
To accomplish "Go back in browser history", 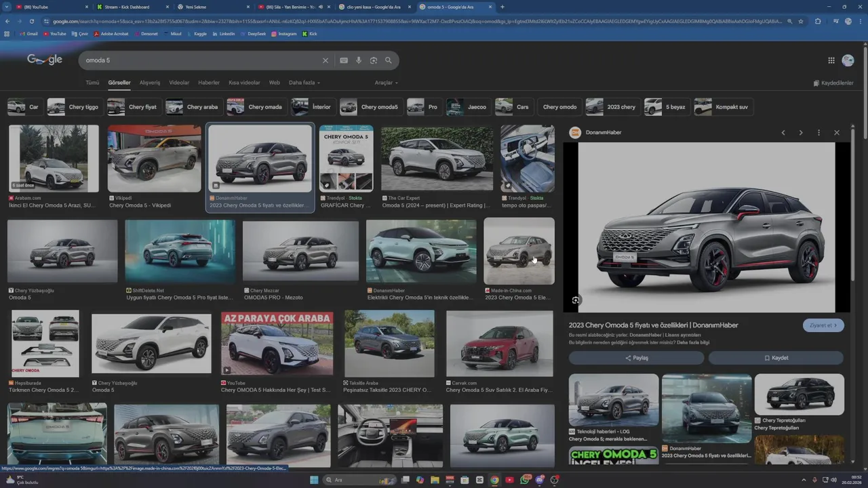I will pos(7,22).
